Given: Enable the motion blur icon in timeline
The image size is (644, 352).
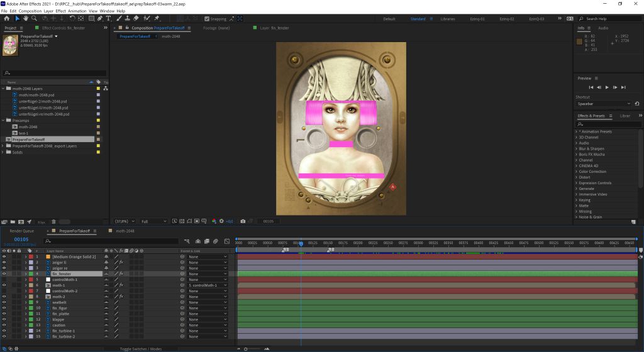Looking at the screenshot, I should pos(215,241).
